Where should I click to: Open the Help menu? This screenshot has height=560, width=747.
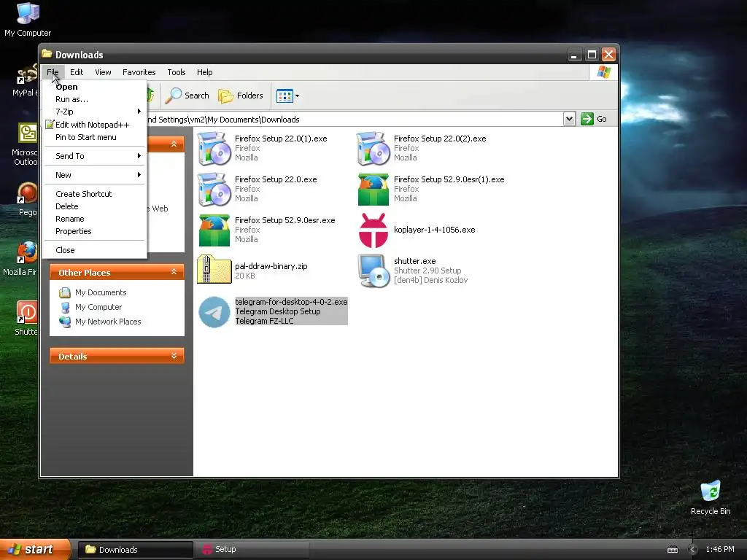pos(205,72)
